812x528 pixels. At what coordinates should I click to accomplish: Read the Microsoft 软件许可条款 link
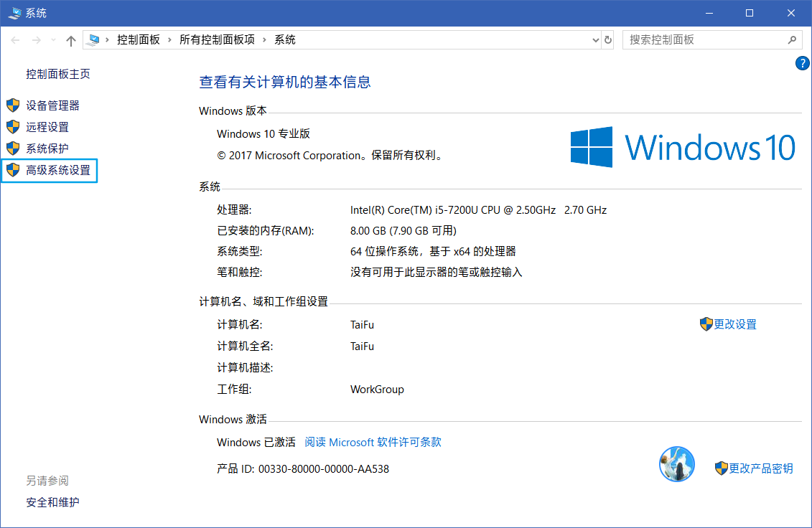pos(373,442)
